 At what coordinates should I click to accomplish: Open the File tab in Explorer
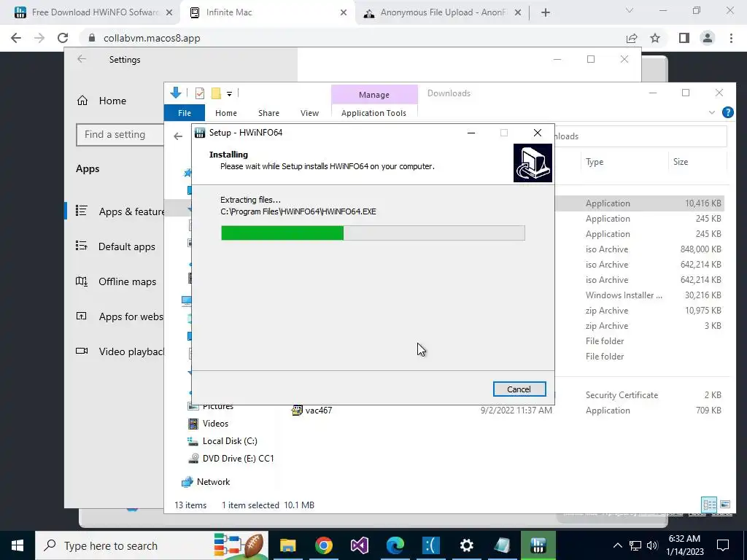185,113
